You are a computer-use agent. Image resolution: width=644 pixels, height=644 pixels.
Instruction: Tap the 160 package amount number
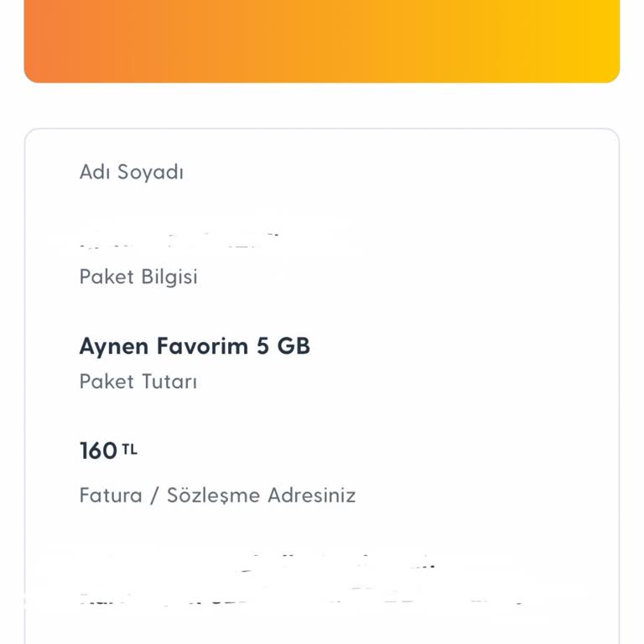click(98, 451)
